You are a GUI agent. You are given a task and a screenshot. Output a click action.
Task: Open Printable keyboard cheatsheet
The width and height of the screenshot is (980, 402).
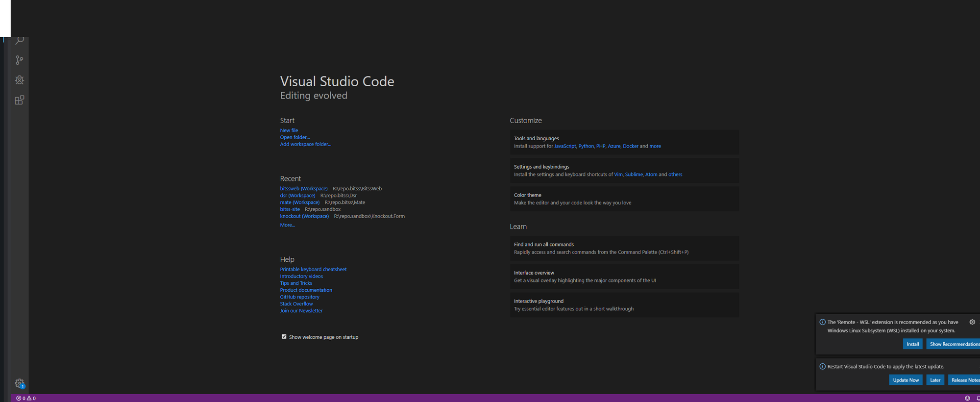coord(314,269)
